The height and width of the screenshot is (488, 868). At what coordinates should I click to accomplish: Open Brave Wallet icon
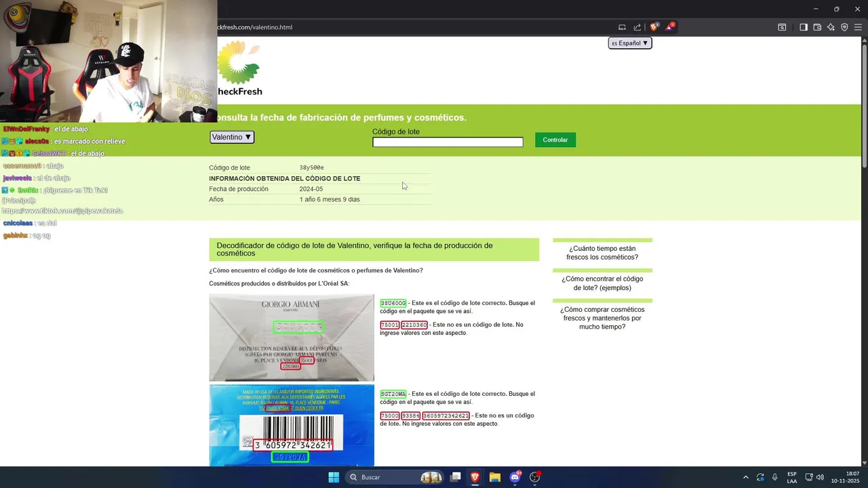pos(817,27)
